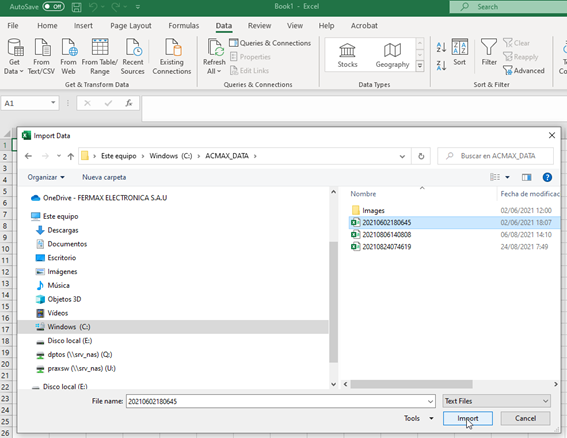
Task: Close the Import Data dialog
Action: (552, 135)
